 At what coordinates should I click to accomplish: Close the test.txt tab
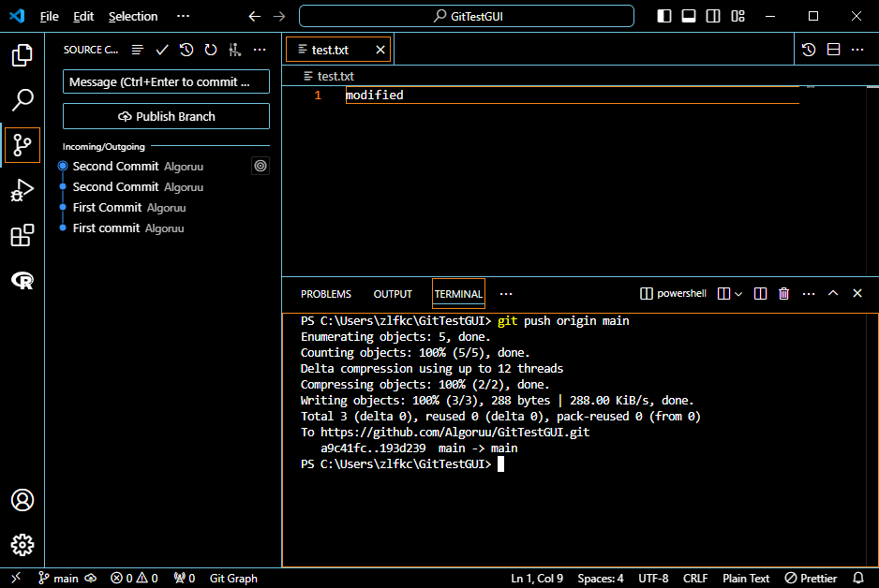coord(380,50)
